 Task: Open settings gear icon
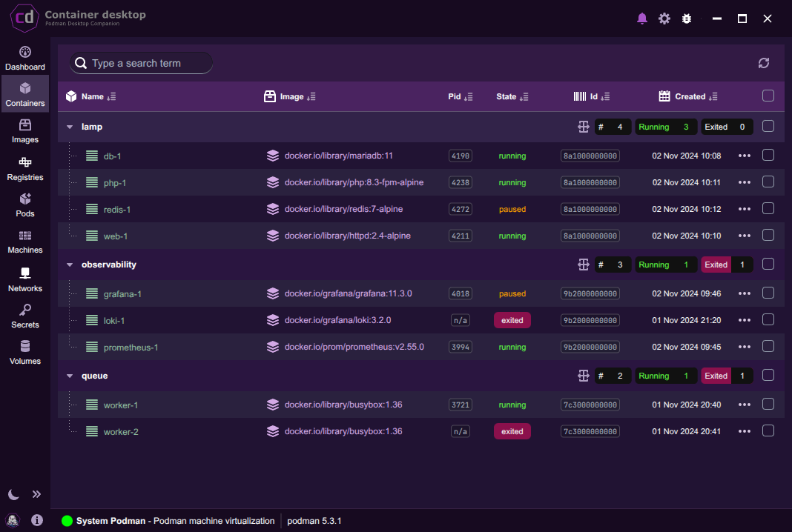(x=664, y=19)
